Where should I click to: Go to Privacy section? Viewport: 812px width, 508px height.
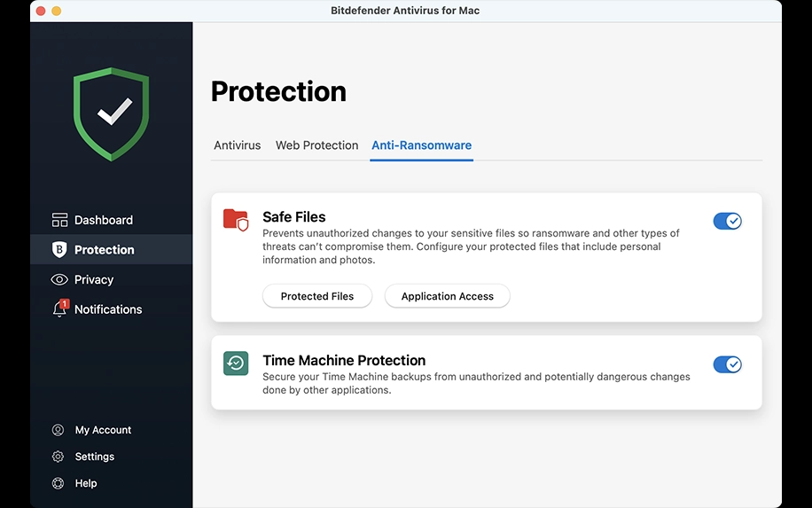click(x=112, y=279)
